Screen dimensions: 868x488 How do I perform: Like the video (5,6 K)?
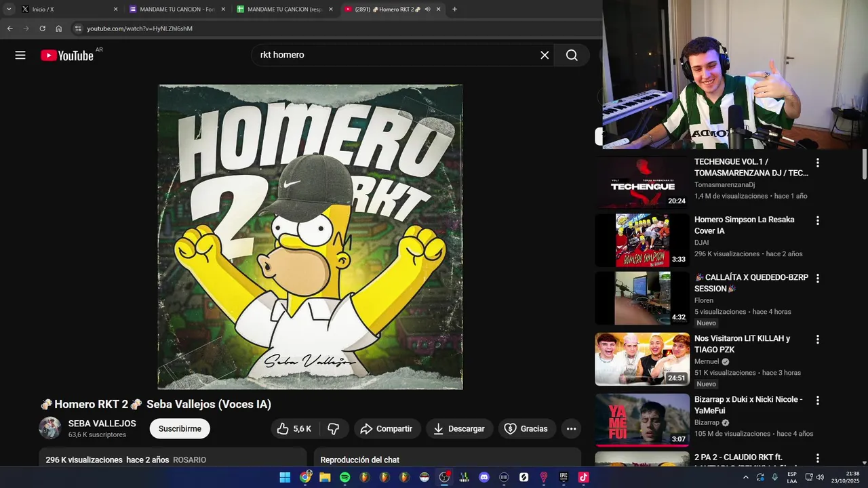294,428
